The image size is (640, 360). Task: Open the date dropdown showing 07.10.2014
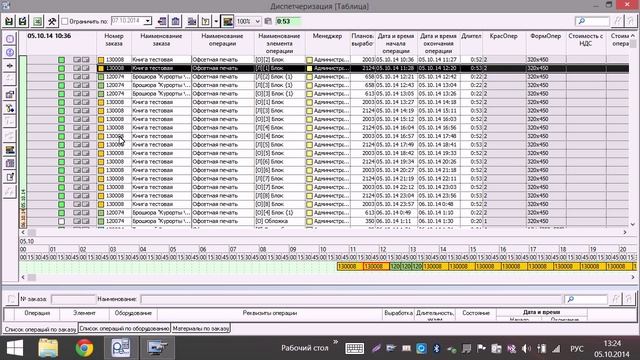[x=148, y=21]
